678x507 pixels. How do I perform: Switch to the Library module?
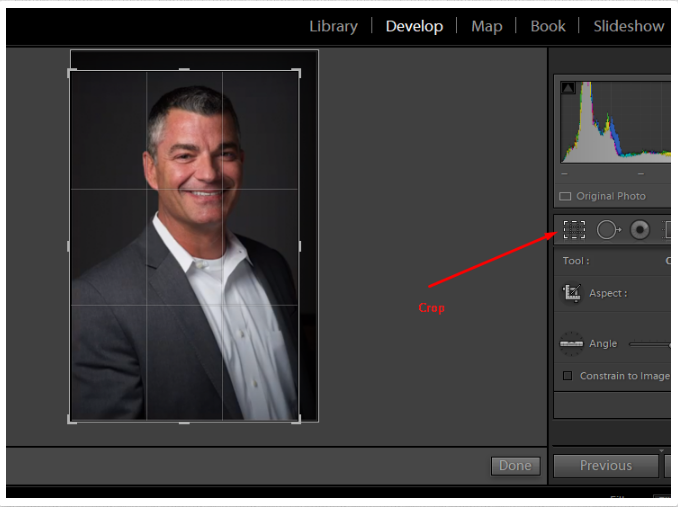(333, 26)
